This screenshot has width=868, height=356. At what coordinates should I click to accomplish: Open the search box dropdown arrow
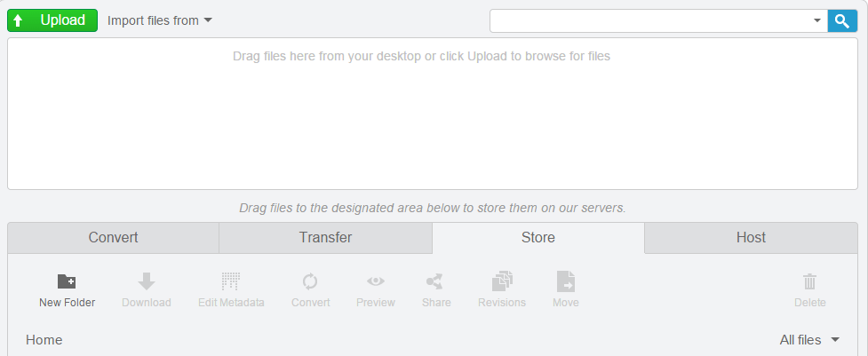tap(817, 21)
